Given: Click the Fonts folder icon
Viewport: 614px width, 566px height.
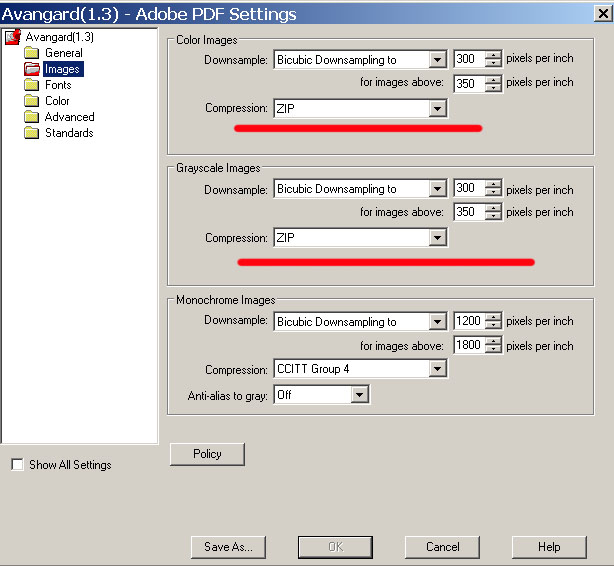Looking at the screenshot, I should click(x=31, y=85).
